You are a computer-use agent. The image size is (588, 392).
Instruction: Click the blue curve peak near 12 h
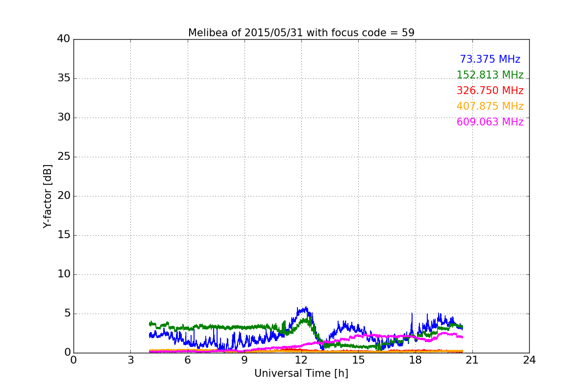click(303, 310)
